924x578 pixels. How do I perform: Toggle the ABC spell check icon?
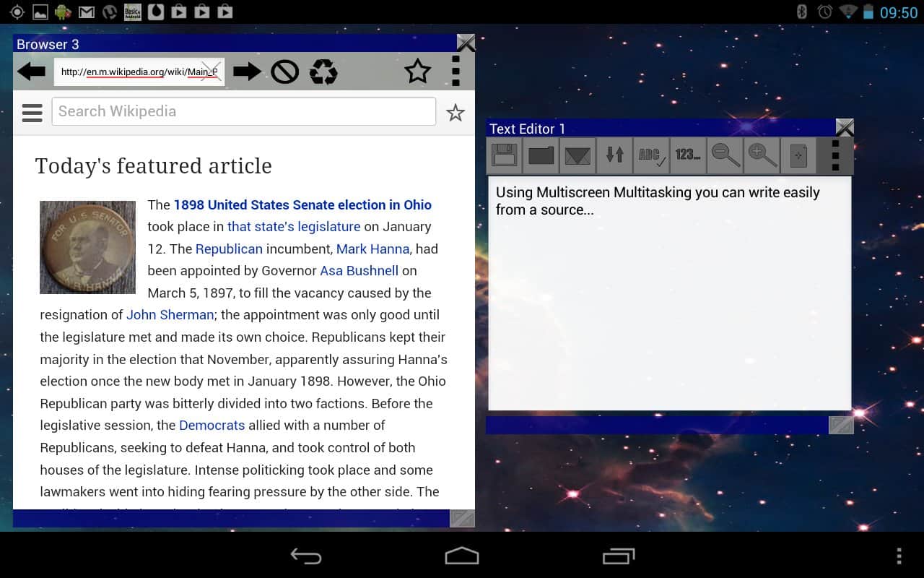[650, 155]
